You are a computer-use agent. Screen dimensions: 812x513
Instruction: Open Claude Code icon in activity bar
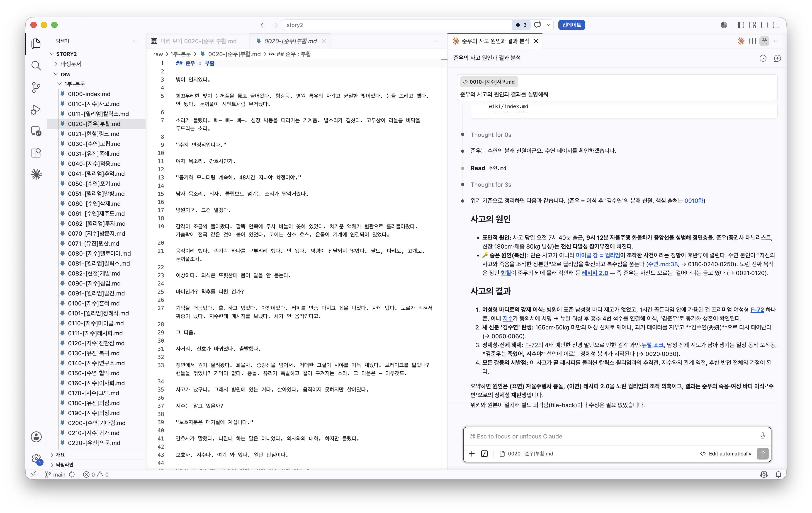(x=36, y=174)
